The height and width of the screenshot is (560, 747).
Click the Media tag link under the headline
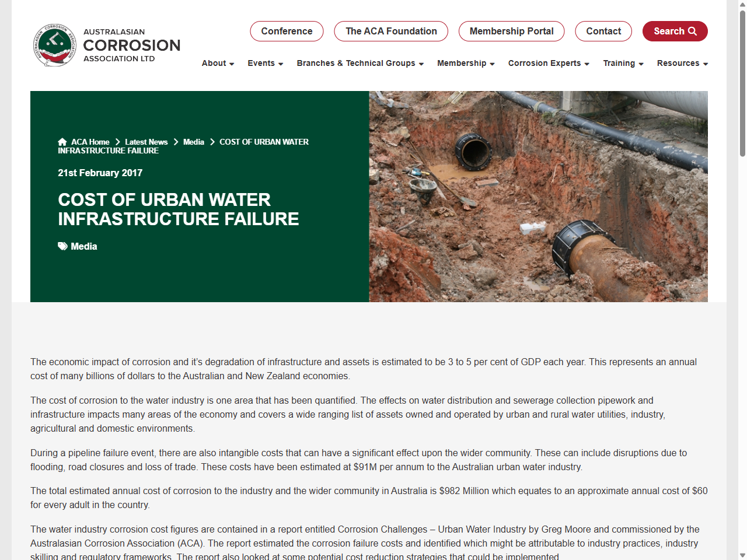[84, 246]
